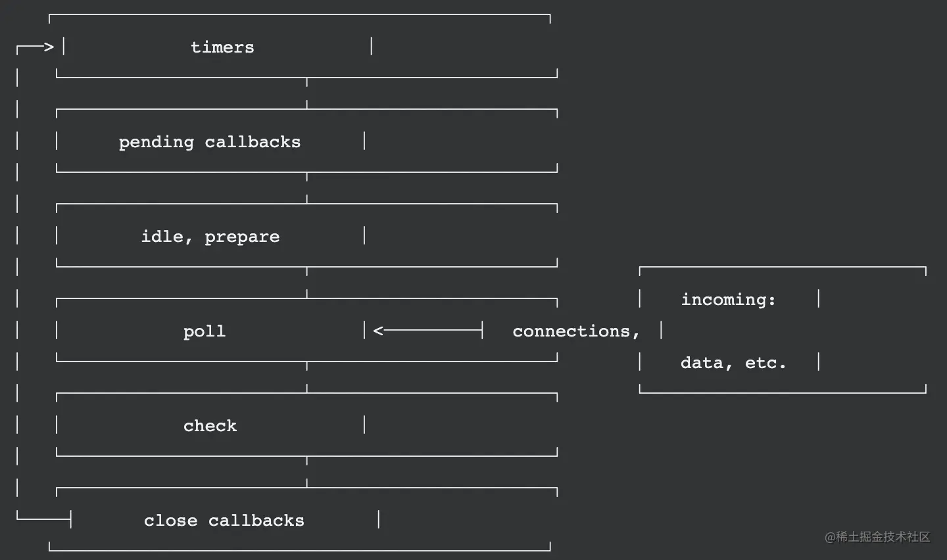Select the "data, etc." text
This screenshot has height=560, width=947.
point(733,363)
